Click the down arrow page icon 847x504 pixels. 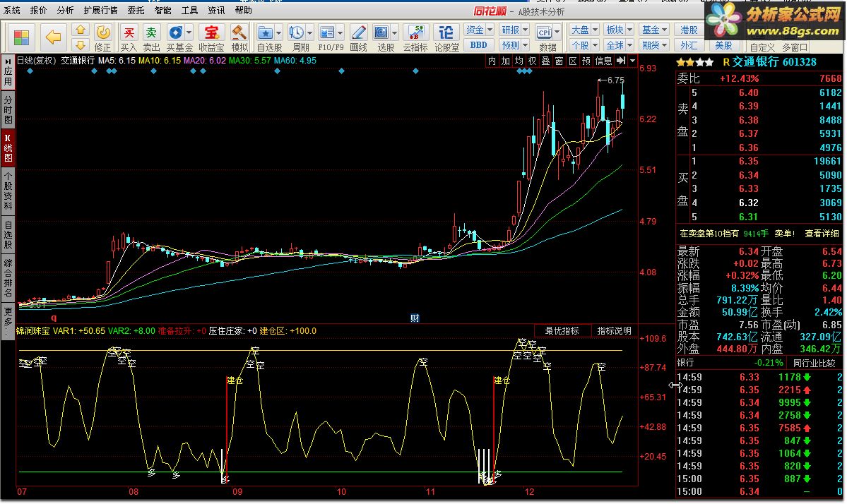pos(80,44)
